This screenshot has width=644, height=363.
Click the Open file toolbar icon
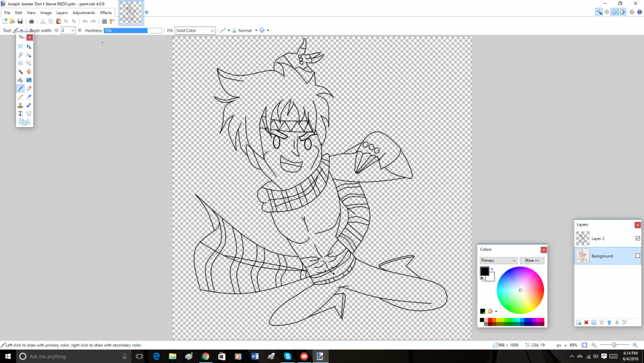(12, 21)
